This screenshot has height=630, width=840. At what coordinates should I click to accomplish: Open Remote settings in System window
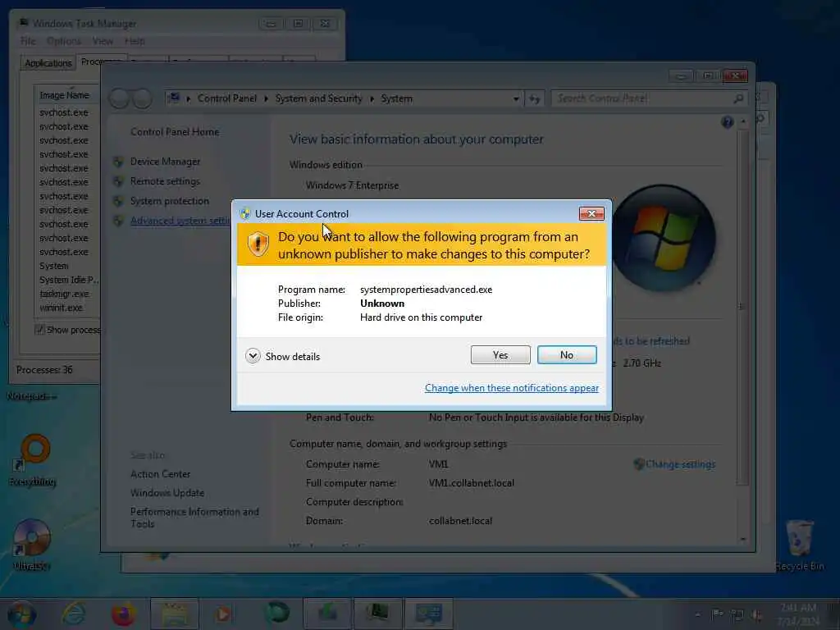pos(165,181)
